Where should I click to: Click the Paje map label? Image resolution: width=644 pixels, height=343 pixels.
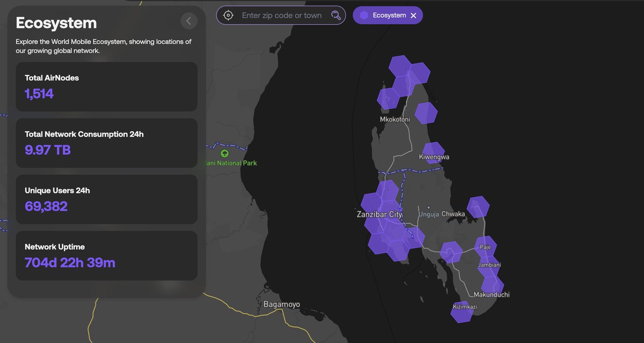tap(485, 248)
